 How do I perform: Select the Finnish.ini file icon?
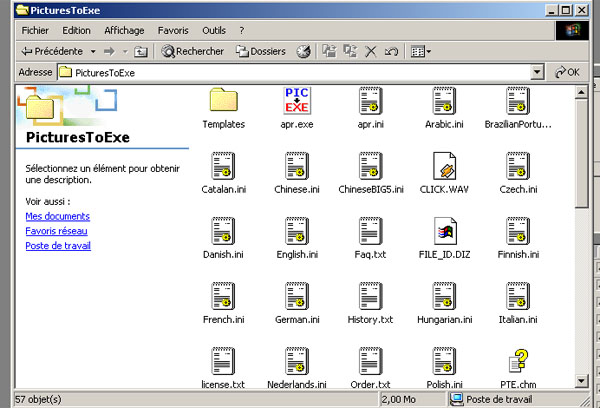(518, 231)
